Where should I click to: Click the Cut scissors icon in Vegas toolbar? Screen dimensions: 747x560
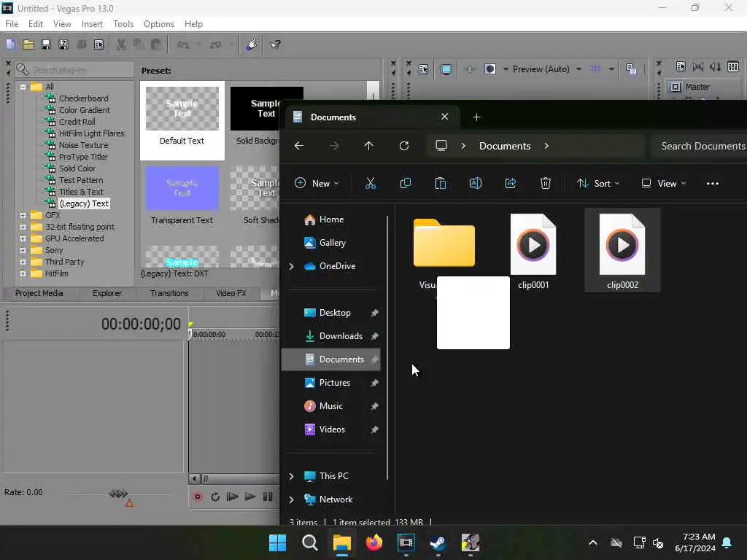[122, 44]
